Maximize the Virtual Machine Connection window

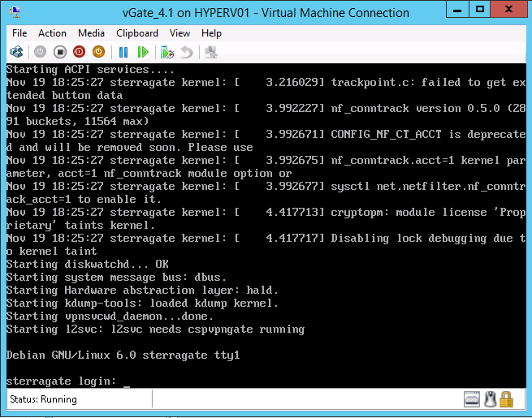(480, 9)
